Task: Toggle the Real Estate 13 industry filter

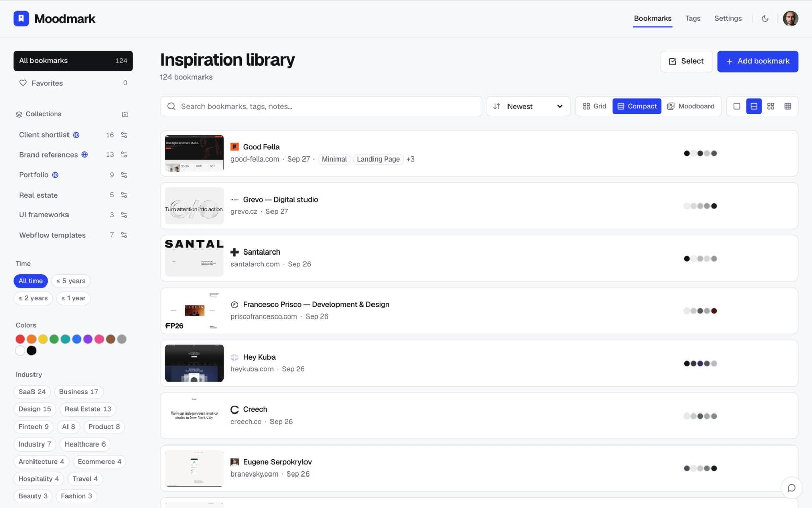Action: coord(88,409)
